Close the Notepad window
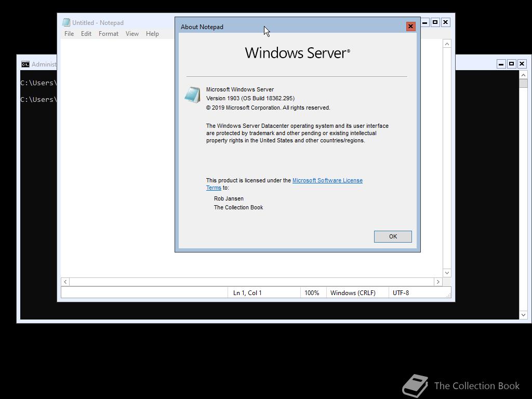Screen dimensions: 532x399 pos(445,22)
